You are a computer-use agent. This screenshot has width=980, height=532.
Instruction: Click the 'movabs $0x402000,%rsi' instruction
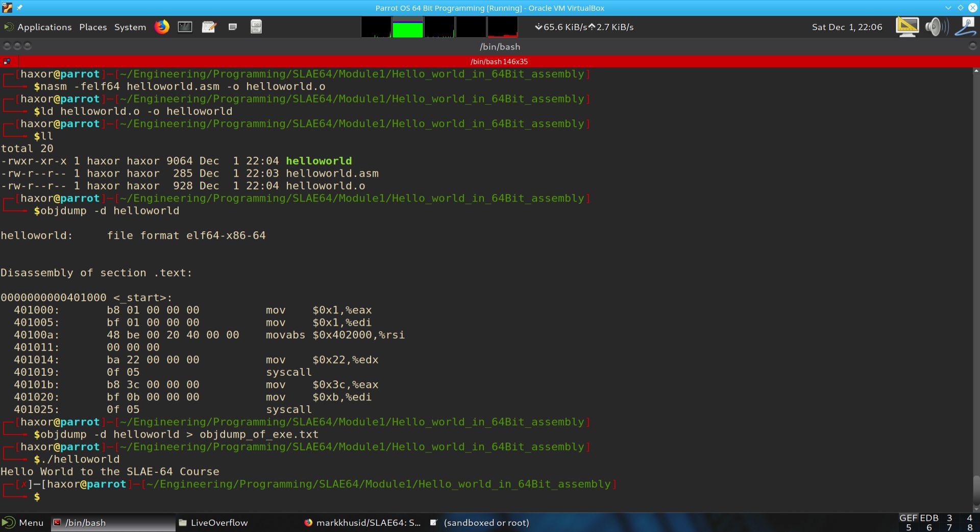click(x=335, y=335)
